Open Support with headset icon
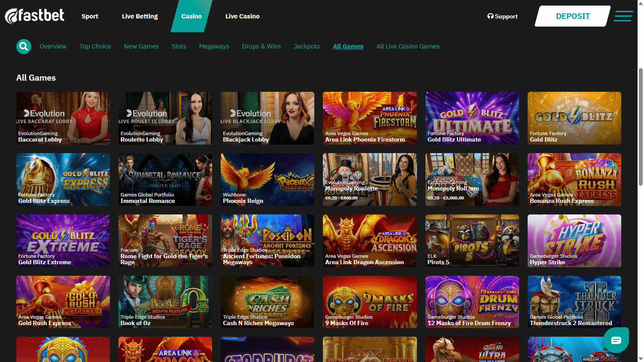Image resolution: width=644 pixels, height=362 pixels. coord(502,16)
